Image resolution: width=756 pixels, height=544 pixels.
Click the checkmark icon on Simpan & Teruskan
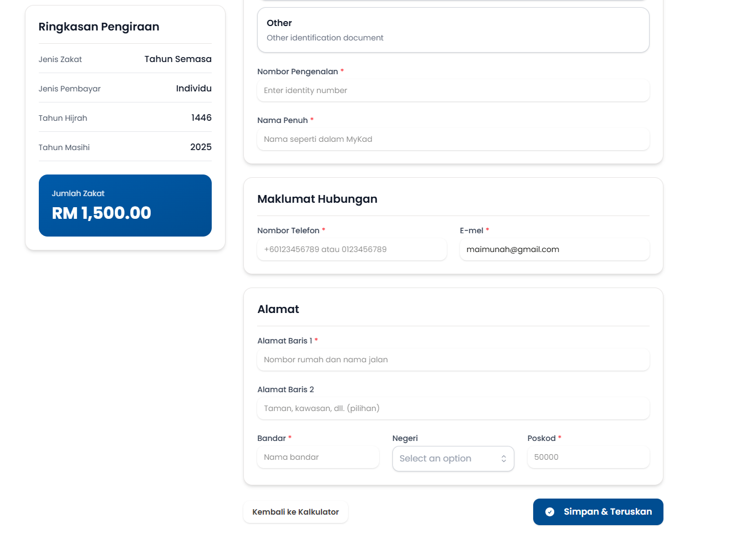(550, 512)
